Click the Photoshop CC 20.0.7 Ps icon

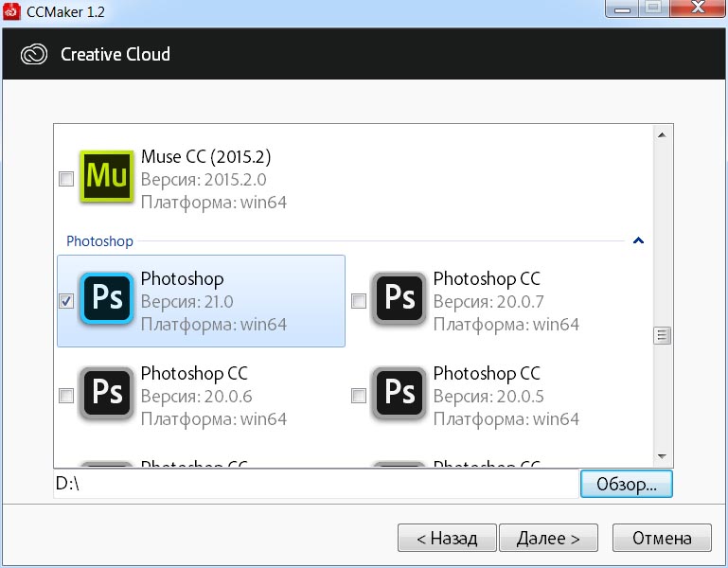coord(399,297)
